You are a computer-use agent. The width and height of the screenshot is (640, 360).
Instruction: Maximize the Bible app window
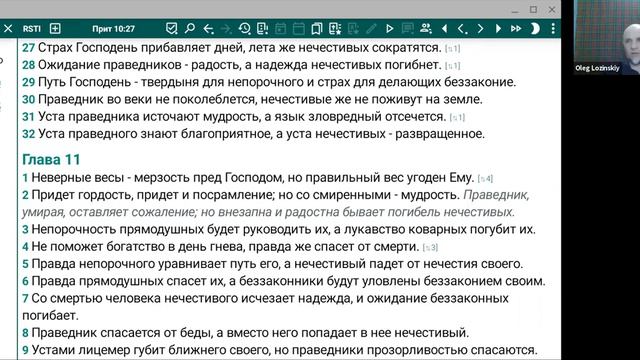point(533,9)
